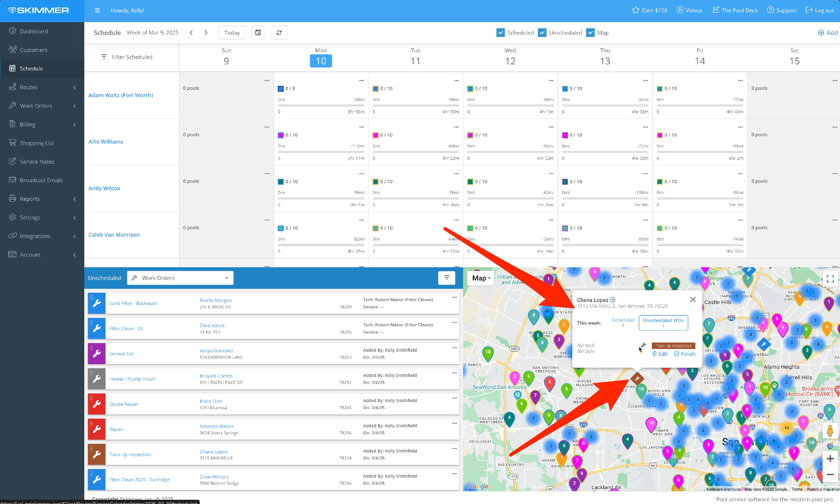
Task: Open the Map type dropdown
Action: click(480, 278)
